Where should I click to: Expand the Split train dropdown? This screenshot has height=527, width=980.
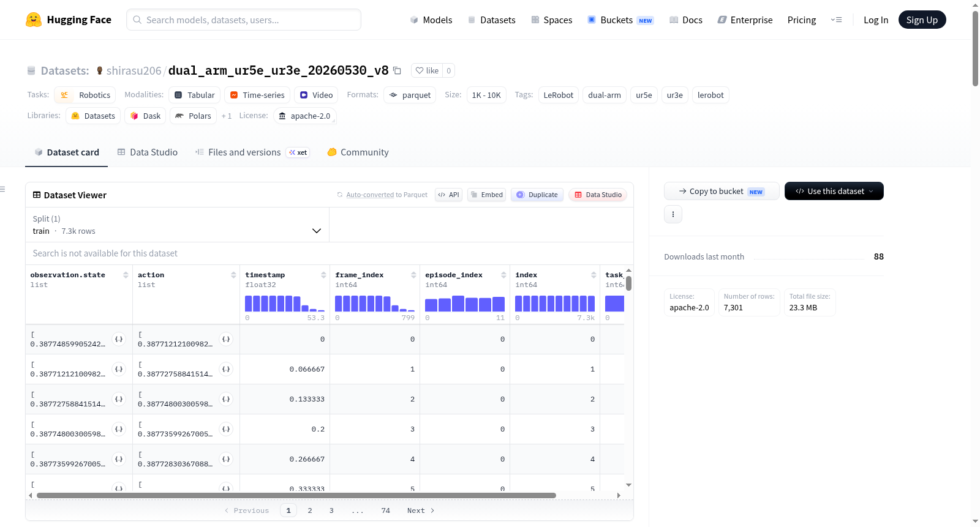pyautogui.click(x=177, y=225)
